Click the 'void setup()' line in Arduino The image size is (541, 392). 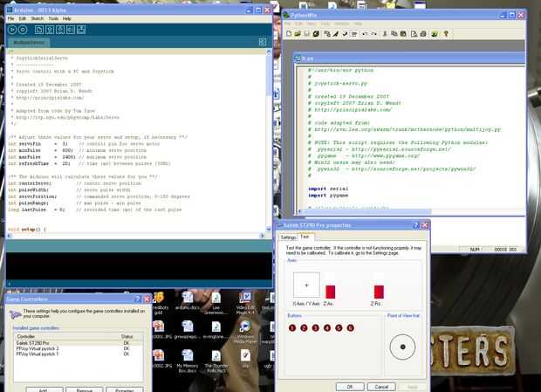[27, 230]
